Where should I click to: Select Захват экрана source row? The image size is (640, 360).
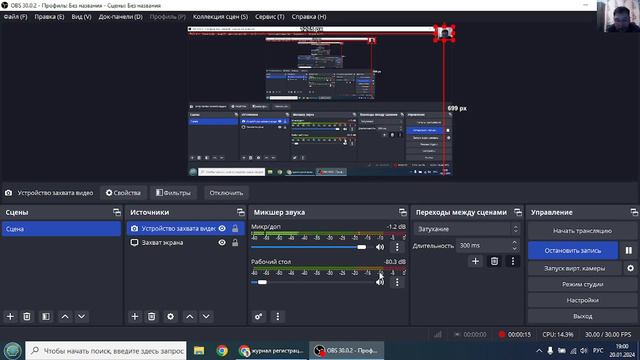point(185,242)
